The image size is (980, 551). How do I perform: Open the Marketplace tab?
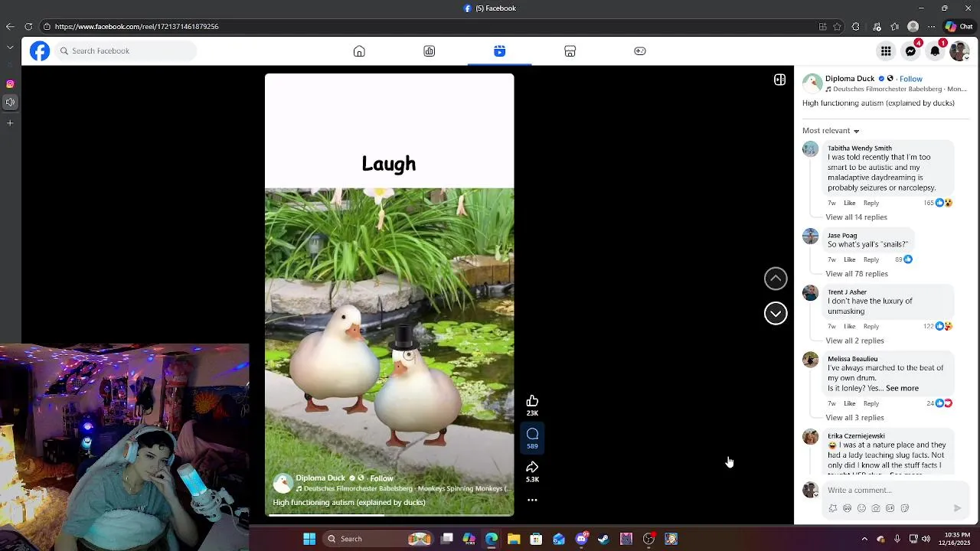(x=570, y=51)
